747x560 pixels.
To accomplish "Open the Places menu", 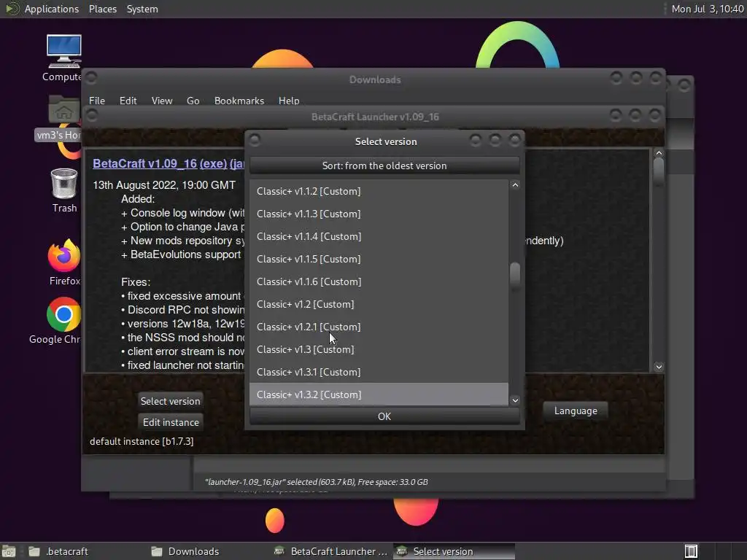I will point(102,9).
